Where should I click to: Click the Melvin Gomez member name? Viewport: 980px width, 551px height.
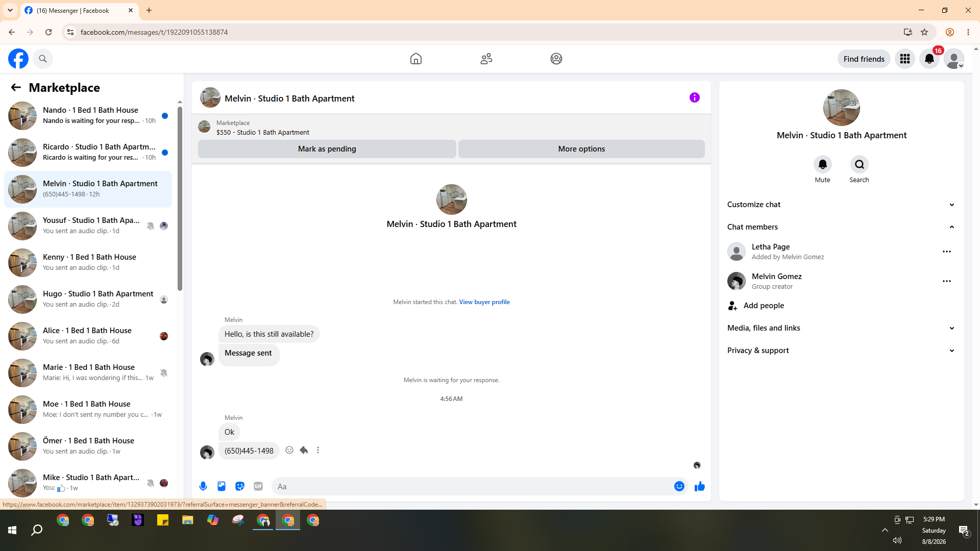click(x=777, y=276)
